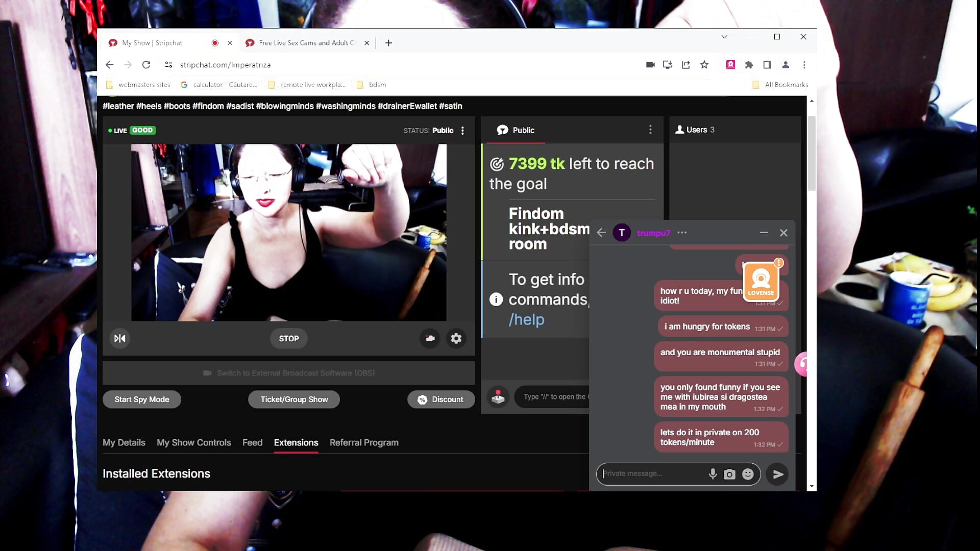The width and height of the screenshot is (980, 551).
Task: Switch to Free Live Sex Cams tab
Action: [307, 43]
